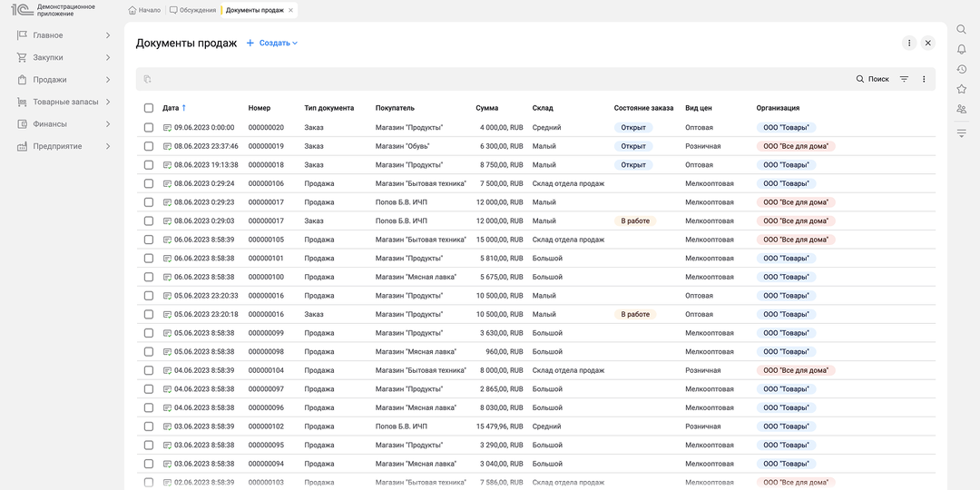980x490 pixels.
Task: Click the Товарные запасы icon in sidebar
Action: tap(23, 102)
